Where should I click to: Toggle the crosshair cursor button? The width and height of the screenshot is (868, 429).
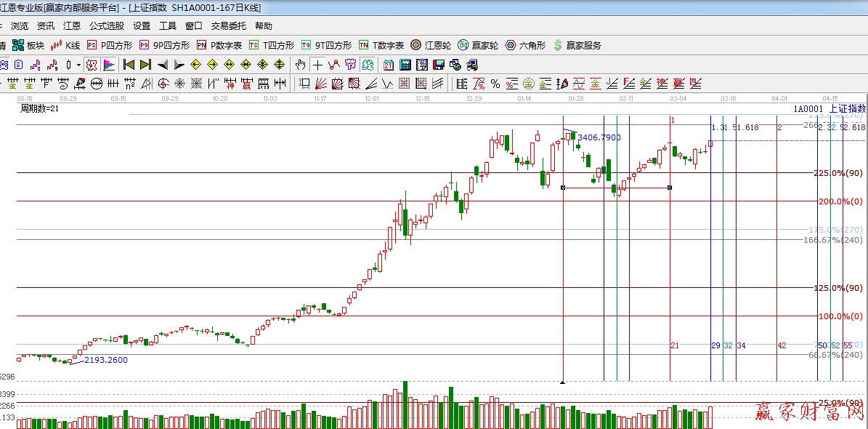(317, 65)
